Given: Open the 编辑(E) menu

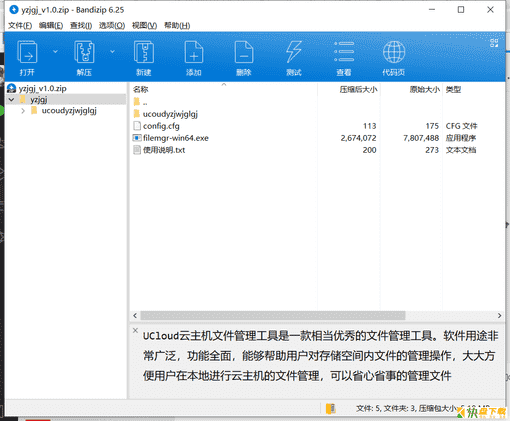Looking at the screenshot, I should pos(51,25).
